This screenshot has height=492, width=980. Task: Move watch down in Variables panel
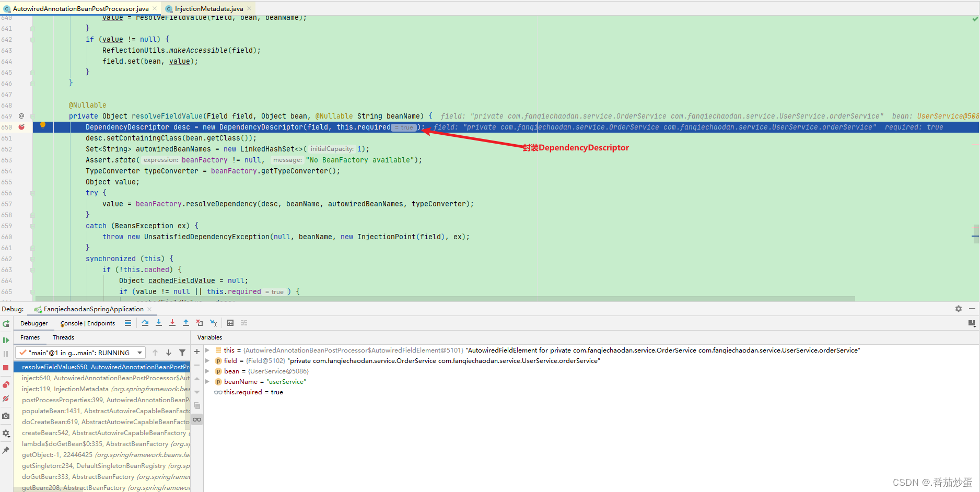point(197,392)
